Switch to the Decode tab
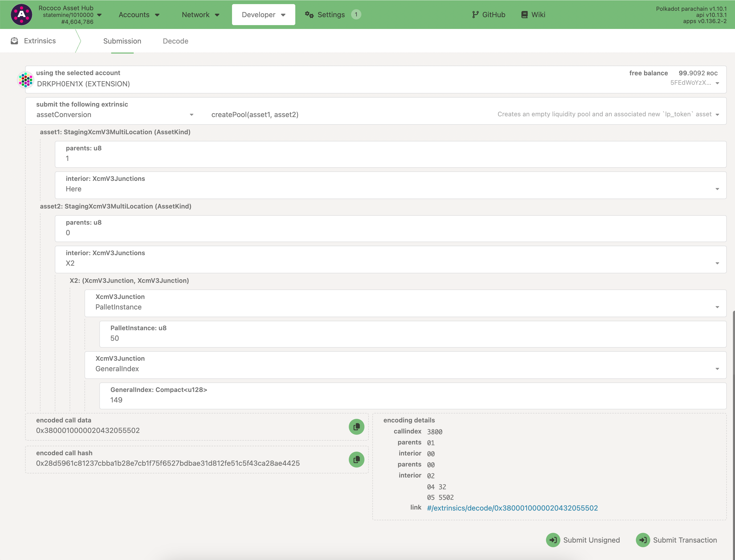 [x=175, y=41]
